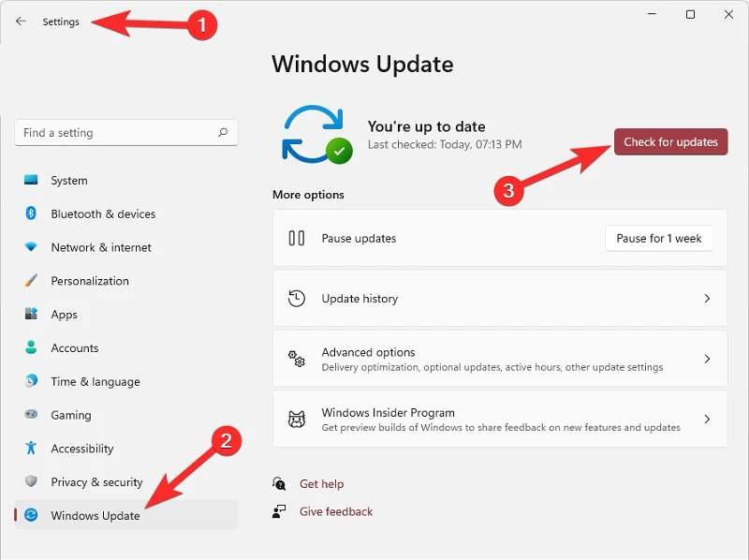Screen dimensions: 749x560
Task: Click the Time & language globe icon
Action: (31, 381)
